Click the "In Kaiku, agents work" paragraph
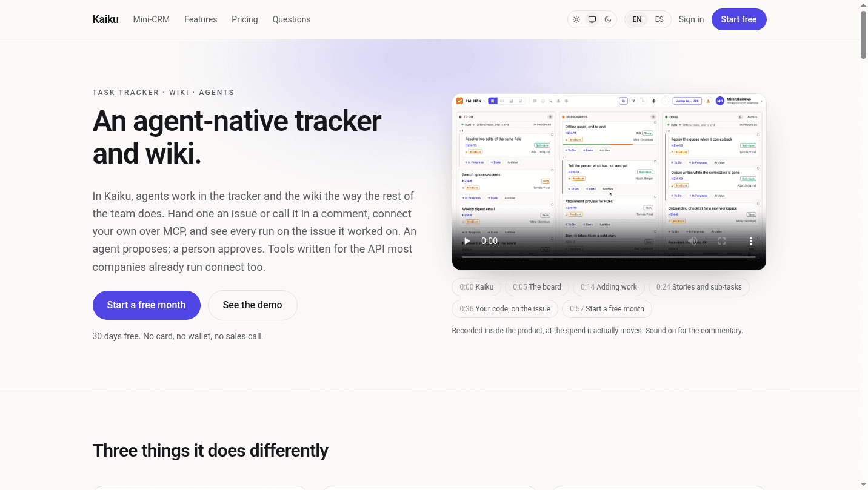The image size is (868, 490). coord(255,231)
